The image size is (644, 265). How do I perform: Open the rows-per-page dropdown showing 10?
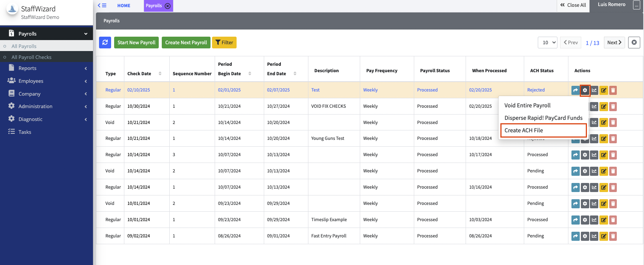548,42
